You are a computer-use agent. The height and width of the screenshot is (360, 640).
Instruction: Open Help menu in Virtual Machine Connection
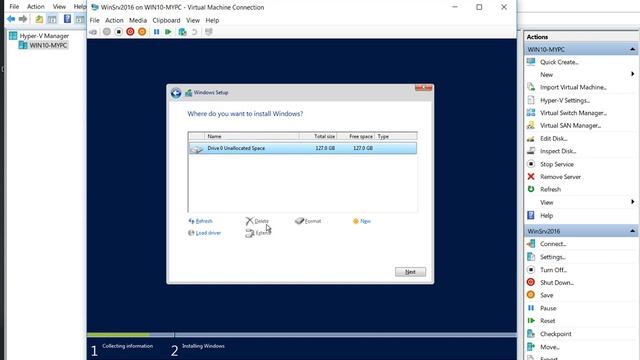[x=212, y=20]
